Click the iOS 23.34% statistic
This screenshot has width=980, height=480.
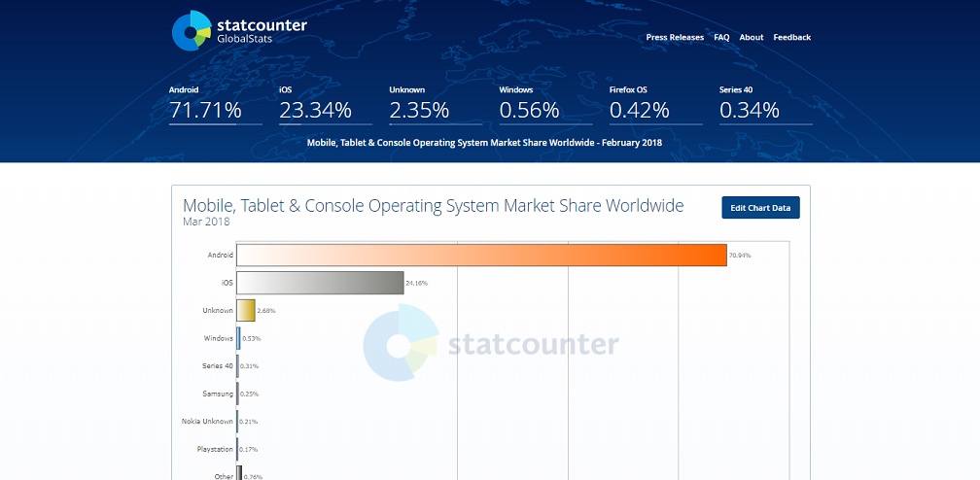[325, 104]
